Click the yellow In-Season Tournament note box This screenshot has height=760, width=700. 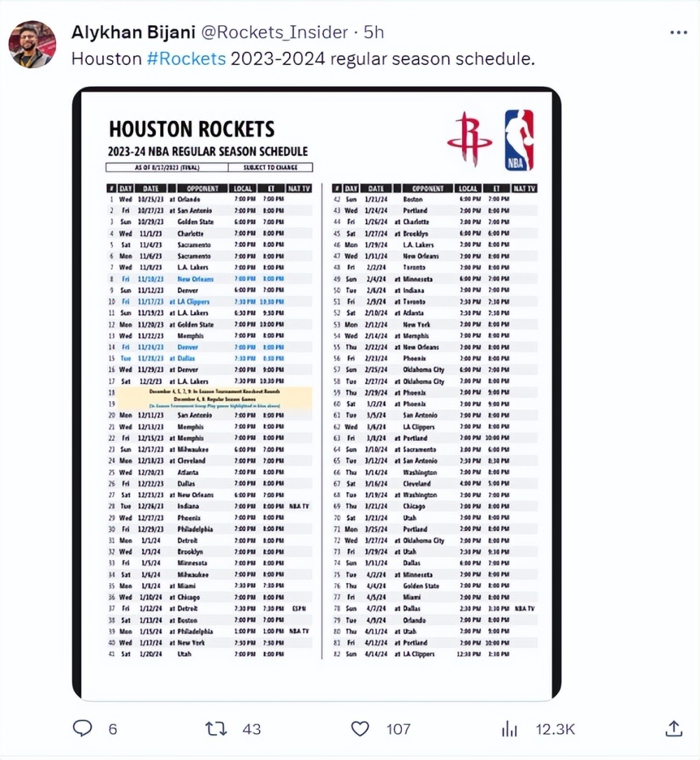click(x=214, y=398)
